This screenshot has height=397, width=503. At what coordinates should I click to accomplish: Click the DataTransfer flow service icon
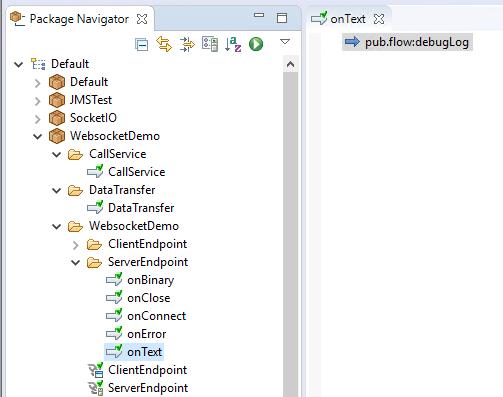coord(95,207)
